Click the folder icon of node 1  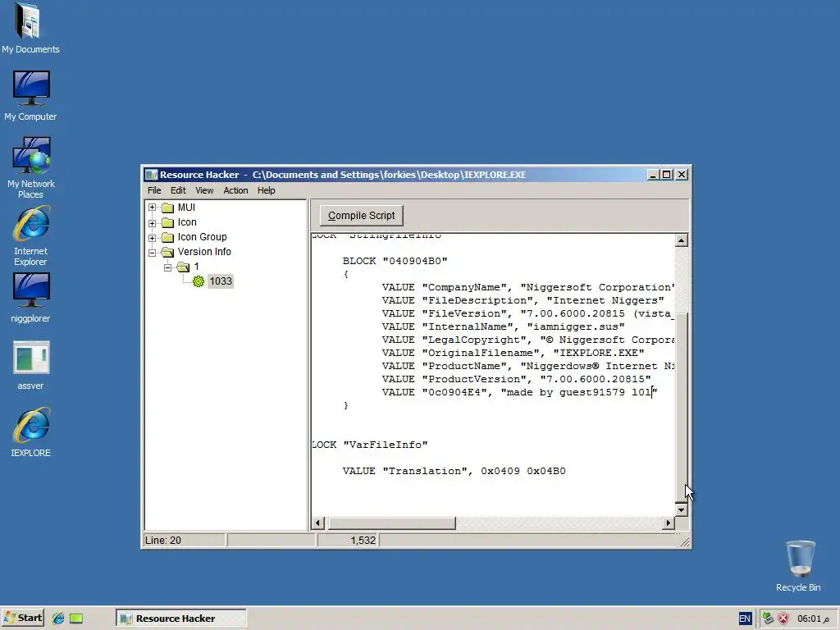point(183,267)
